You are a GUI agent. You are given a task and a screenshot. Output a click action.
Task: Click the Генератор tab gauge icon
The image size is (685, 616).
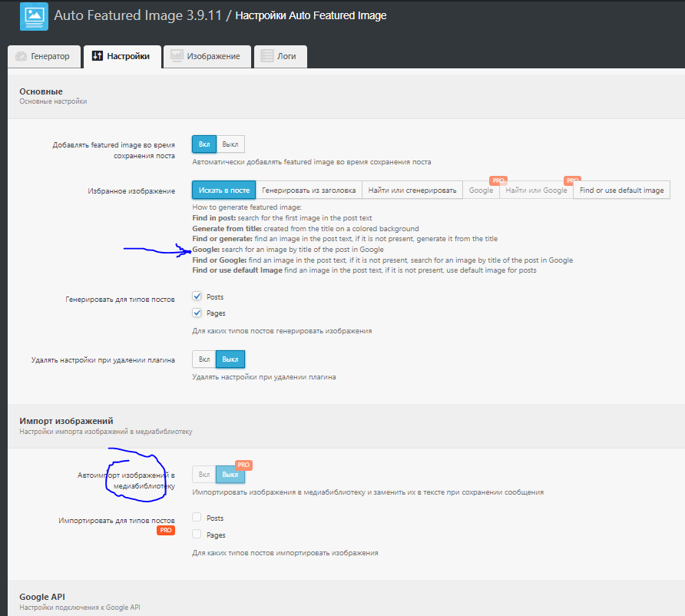pyautogui.click(x=21, y=56)
